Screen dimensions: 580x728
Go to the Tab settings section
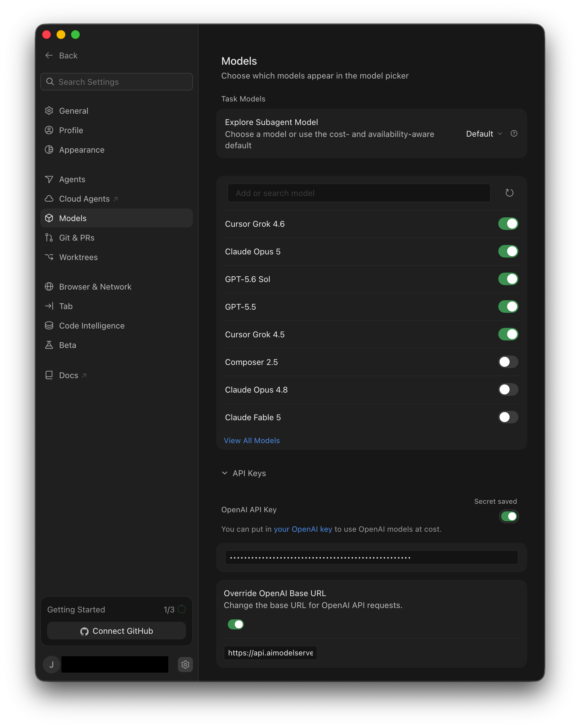coord(117,306)
